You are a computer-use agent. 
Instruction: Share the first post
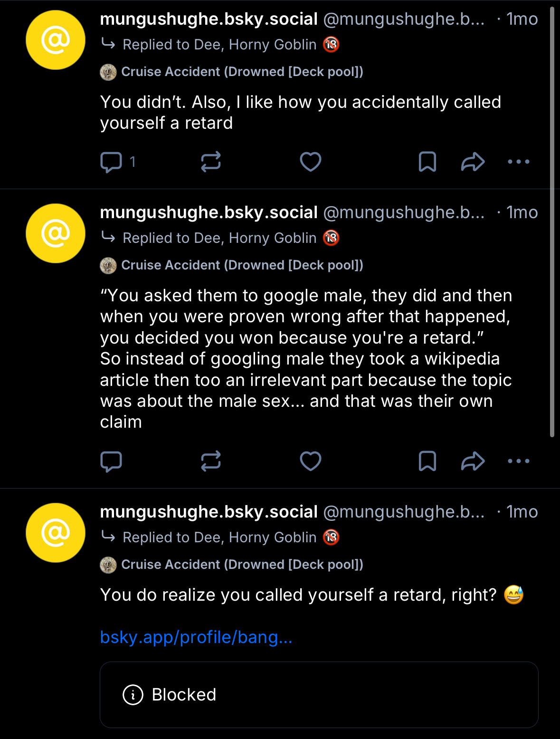pyautogui.click(x=473, y=162)
